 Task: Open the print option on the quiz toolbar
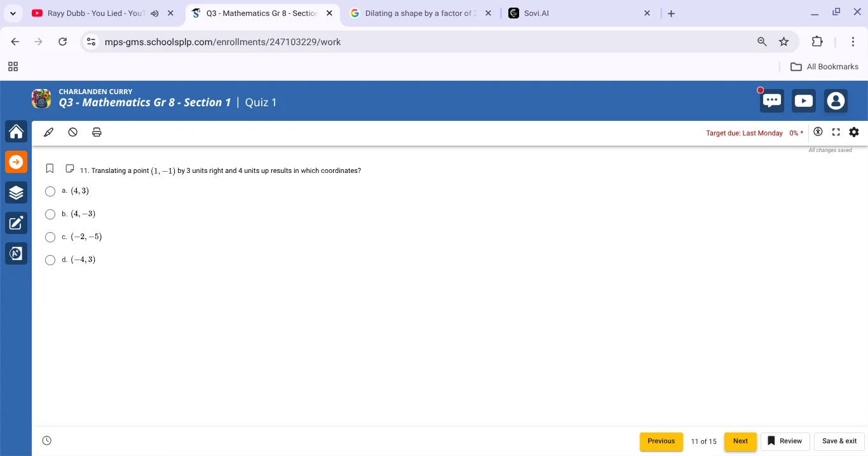pos(97,132)
